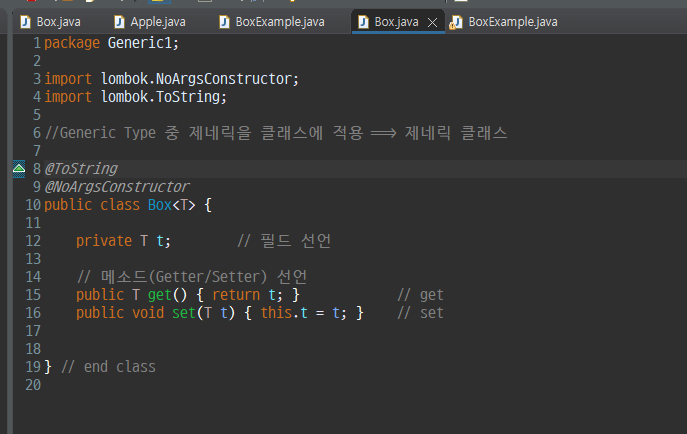Select the active Box.java tab label

(396, 22)
